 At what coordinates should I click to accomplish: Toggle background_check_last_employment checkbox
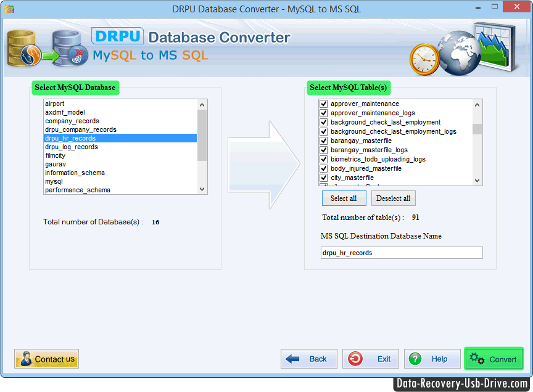[x=324, y=122]
